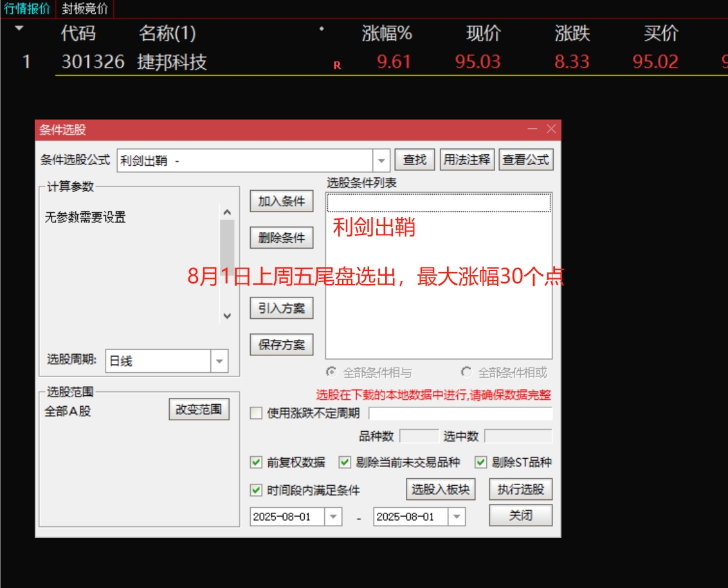The image size is (728, 588).
Task: Click 查看公式 to view formula
Action: point(525,159)
